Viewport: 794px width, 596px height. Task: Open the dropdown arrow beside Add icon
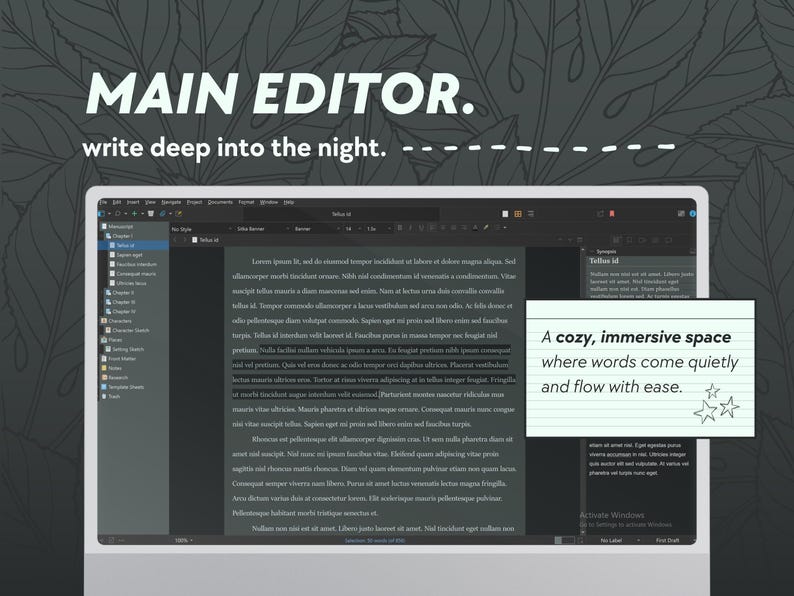pyautogui.click(x=142, y=214)
